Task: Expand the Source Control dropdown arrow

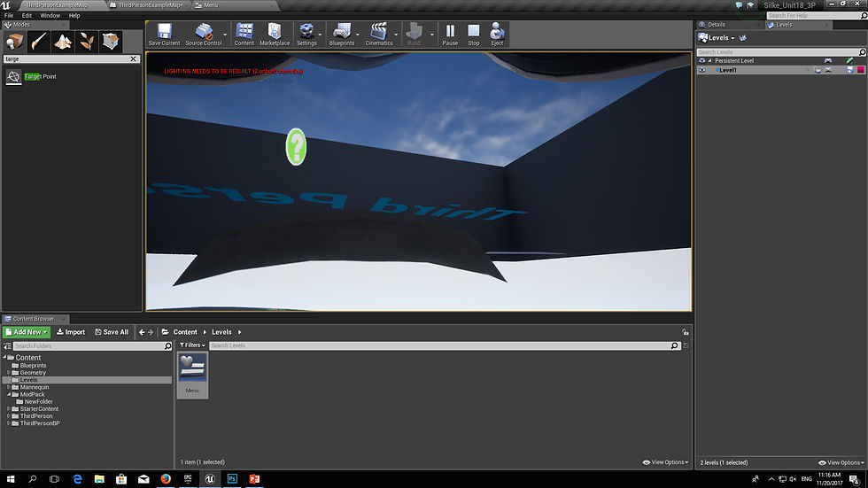Action: click(x=225, y=35)
